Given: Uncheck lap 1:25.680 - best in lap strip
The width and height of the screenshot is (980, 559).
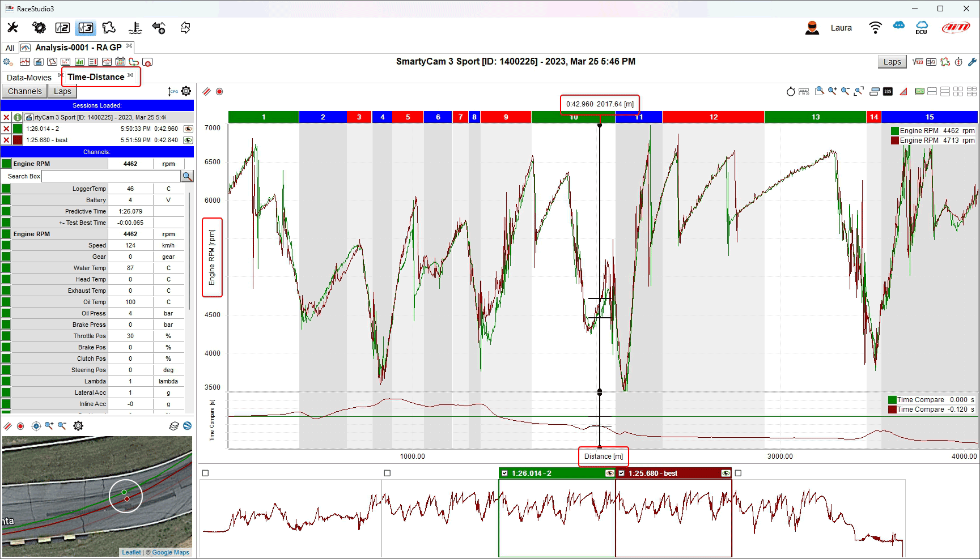Looking at the screenshot, I should coord(621,473).
